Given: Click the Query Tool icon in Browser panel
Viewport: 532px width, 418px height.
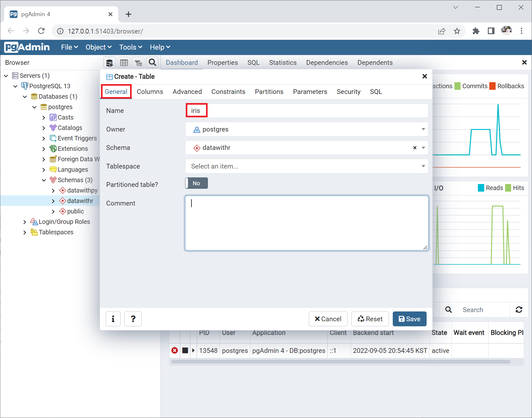Looking at the screenshot, I should tap(110, 63).
